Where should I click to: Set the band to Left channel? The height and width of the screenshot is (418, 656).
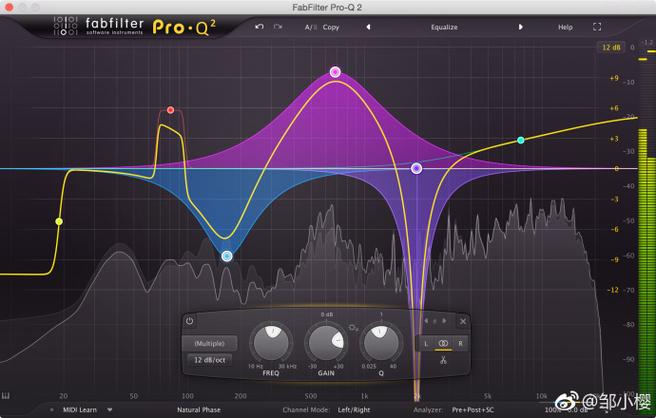426,344
